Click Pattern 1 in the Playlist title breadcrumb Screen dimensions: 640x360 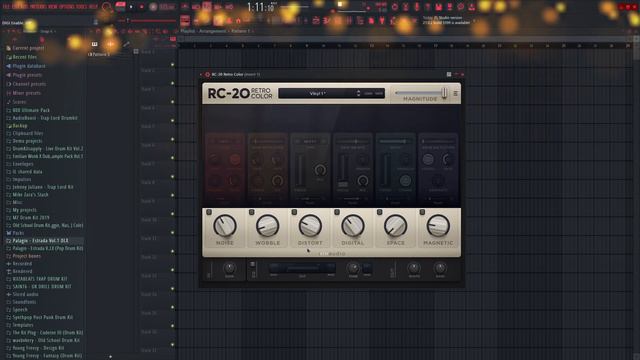point(240,31)
